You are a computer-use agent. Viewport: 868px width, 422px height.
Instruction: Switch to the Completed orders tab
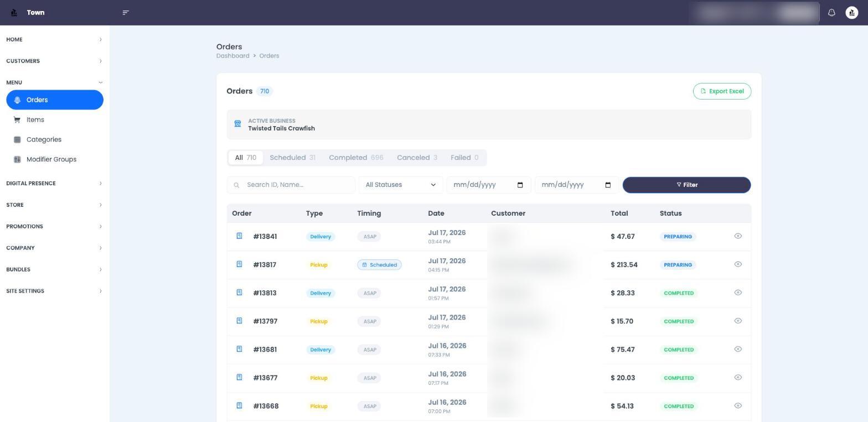tap(356, 158)
